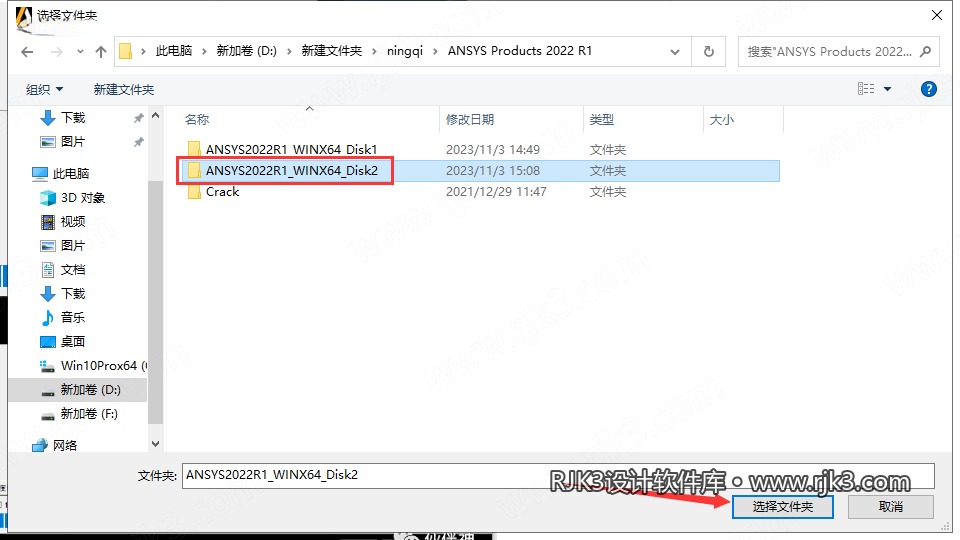Select the Crack folder

point(222,192)
